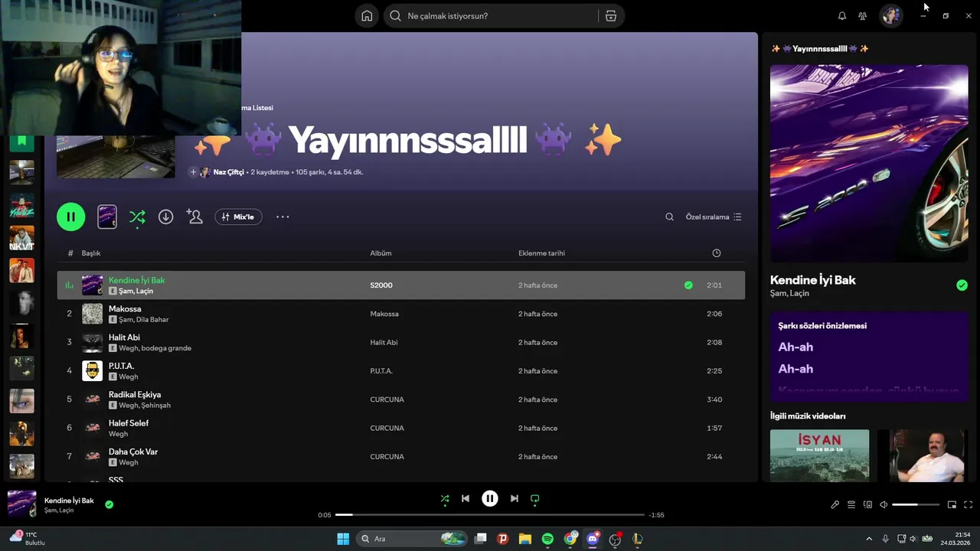Image resolution: width=980 pixels, height=551 pixels.
Task: Open the 'S2000' album link
Action: [x=381, y=285]
